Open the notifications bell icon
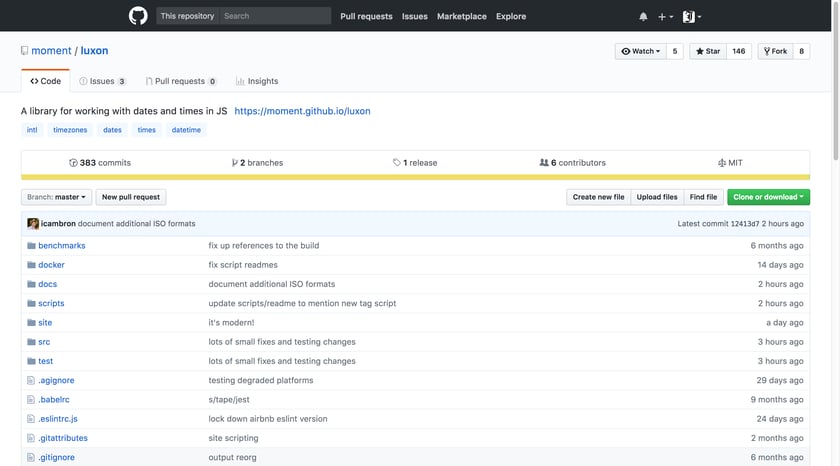Viewport: 840px width, 466px height. 643,17
